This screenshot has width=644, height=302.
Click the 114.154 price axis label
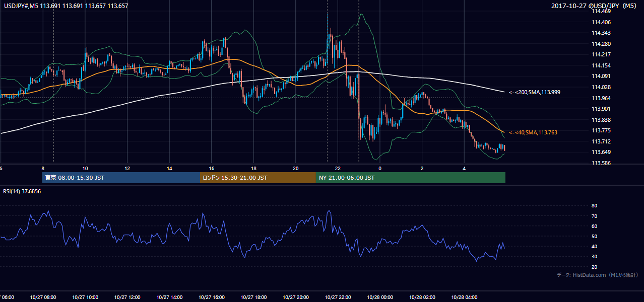click(601, 65)
